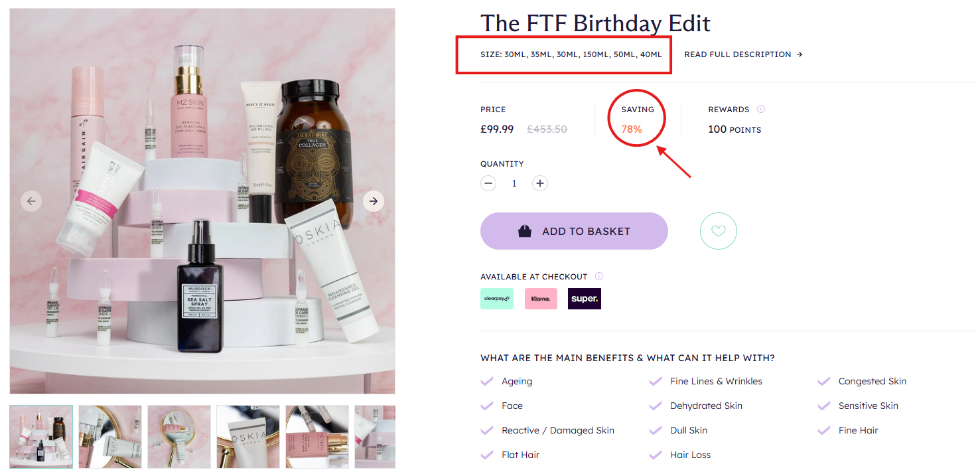Select the third product thumbnail

[x=179, y=436]
